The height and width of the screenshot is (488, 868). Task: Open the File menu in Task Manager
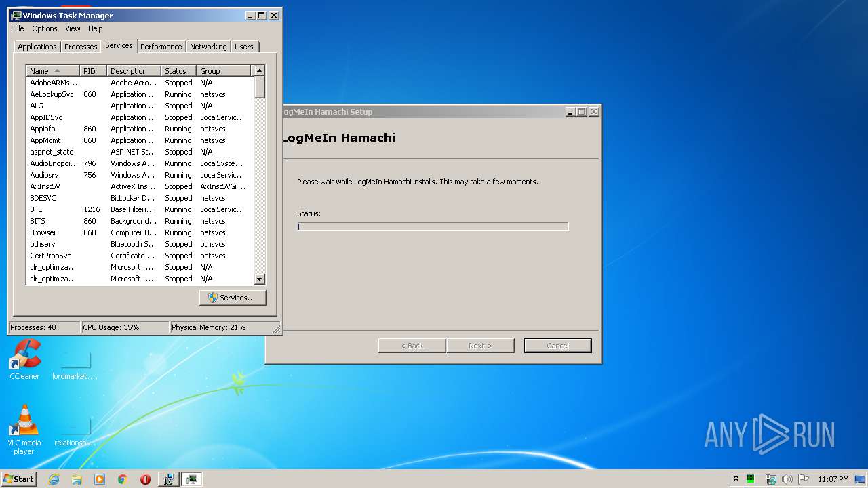[x=18, y=28]
